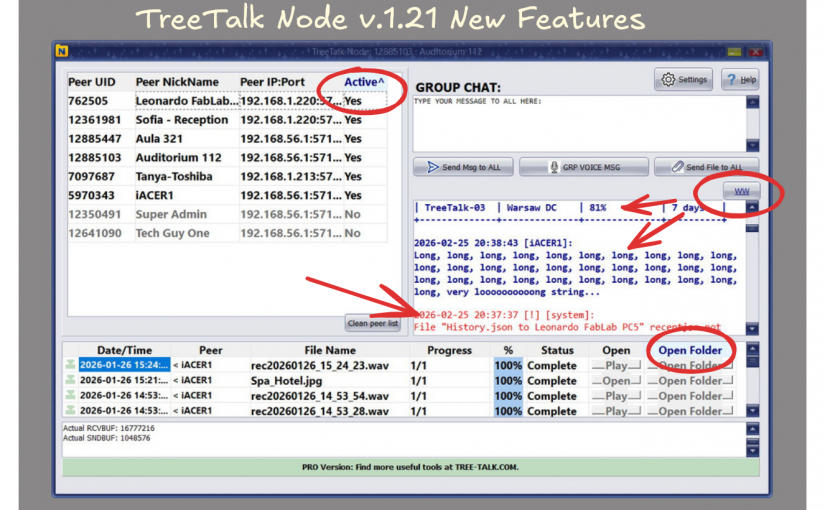Click the Open Folder column header
Screen dimensions: 825x510
coord(690,350)
